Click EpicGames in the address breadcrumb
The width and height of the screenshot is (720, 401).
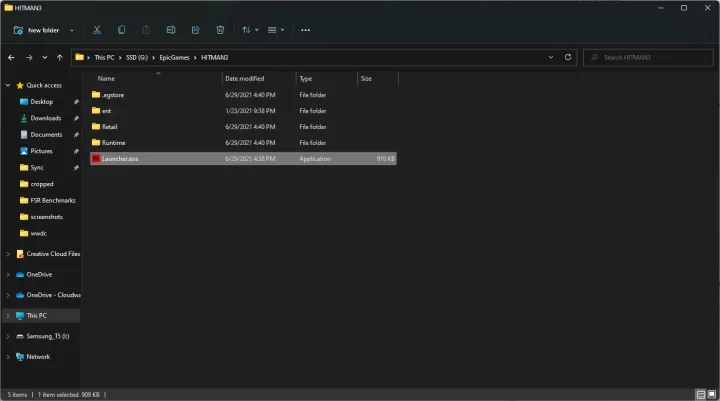click(174, 57)
